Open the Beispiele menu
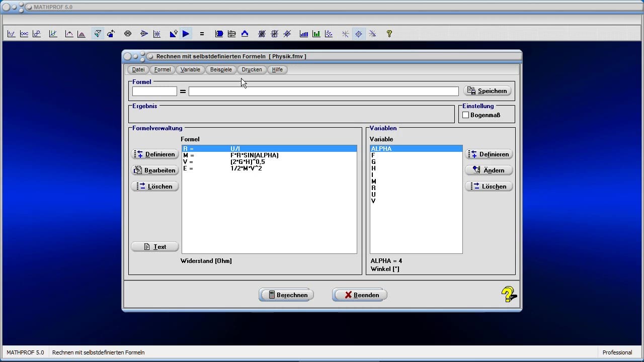 click(x=221, y=70)
